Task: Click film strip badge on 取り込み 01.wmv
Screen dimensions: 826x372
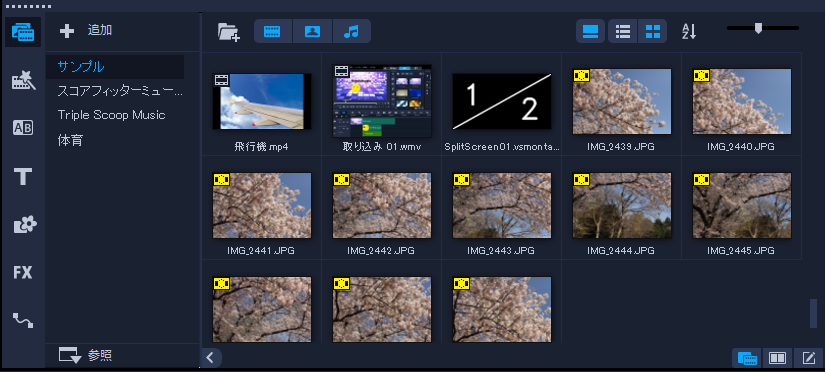Action: coord(342,71)
